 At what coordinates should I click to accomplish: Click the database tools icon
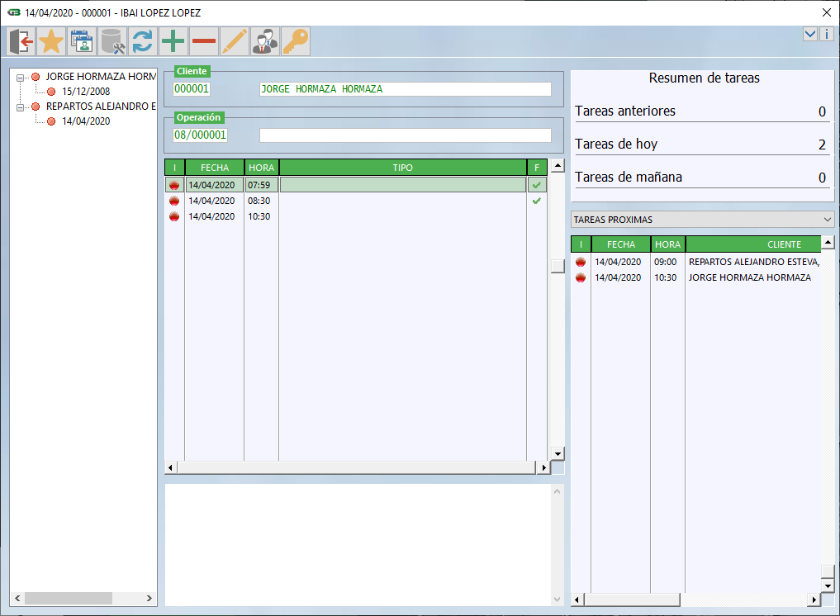112,41
